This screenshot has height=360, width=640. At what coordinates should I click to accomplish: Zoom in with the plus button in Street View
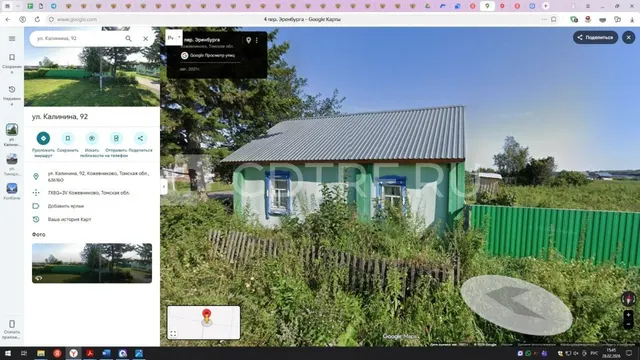pyautogui.click(x=629, y=315)
